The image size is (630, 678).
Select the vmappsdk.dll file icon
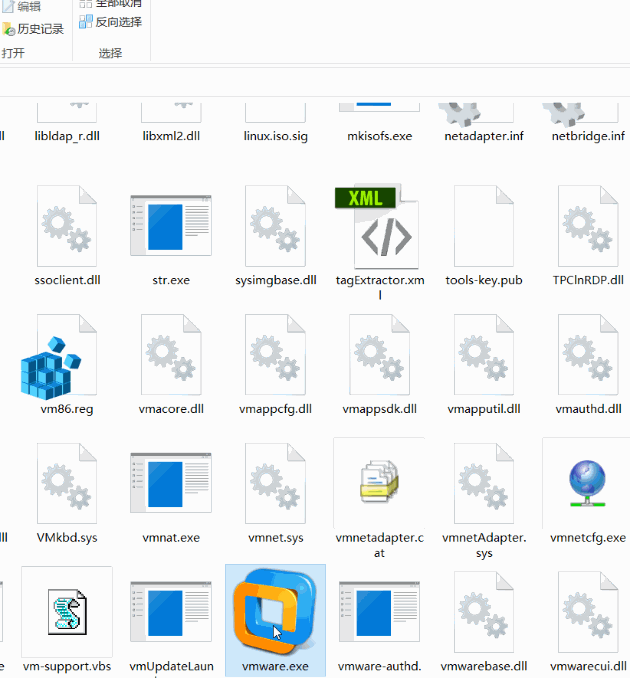pyautogui.click(x=380, y=355)
